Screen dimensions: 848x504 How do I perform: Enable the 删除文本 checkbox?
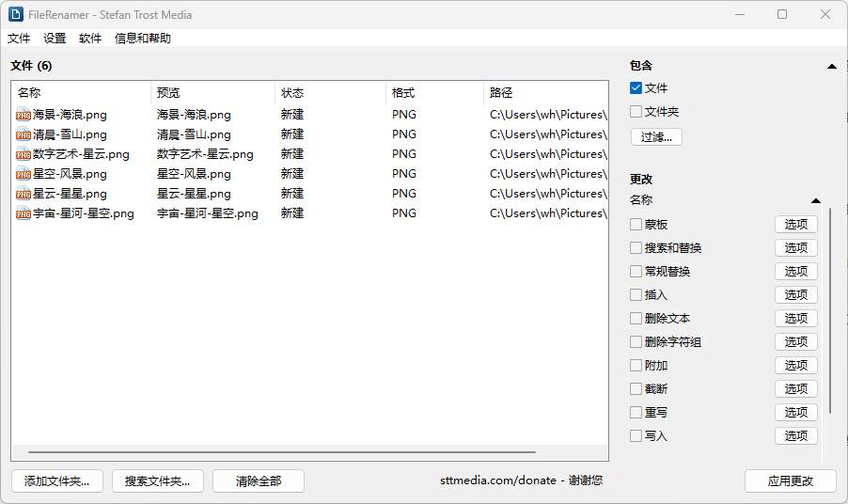click(636, 319)
